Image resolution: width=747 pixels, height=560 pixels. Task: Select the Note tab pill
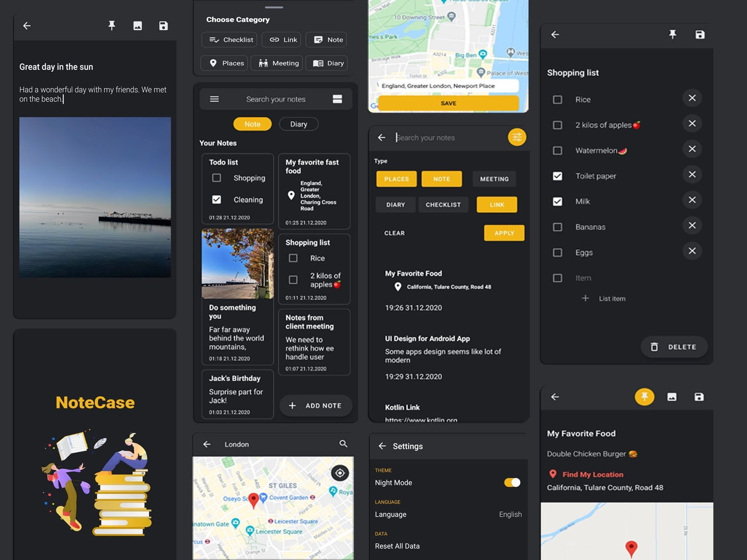pyautogui.click(x=252, y=124)
